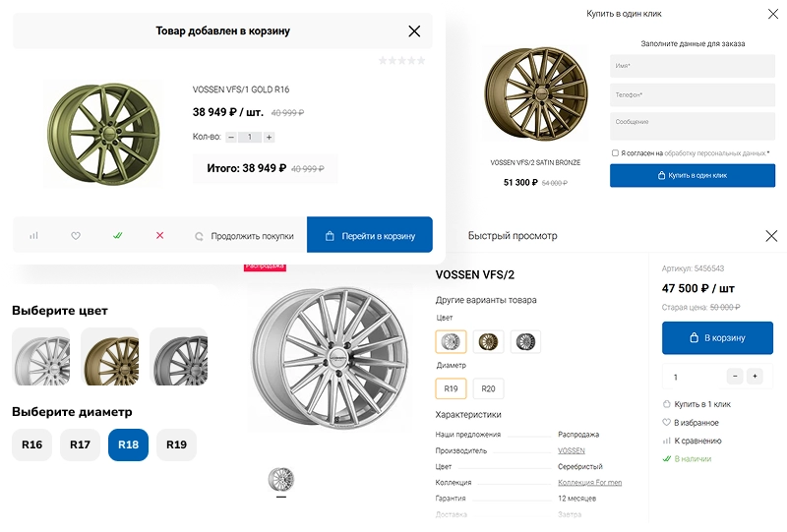Open the VOSSEN manufacturer link
This screenshot has width=787, height=532.
[x=571, y=450]
